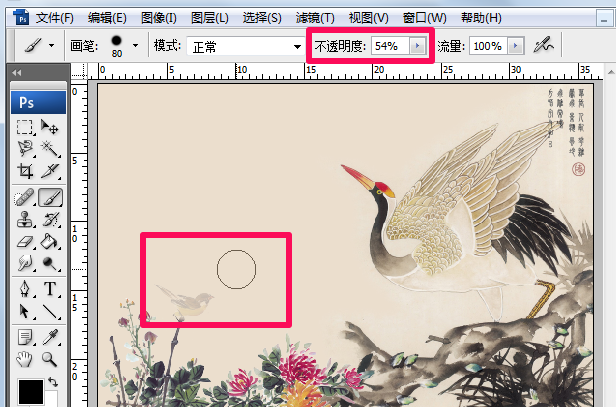Click the white background color swatch
The image size is (616, 407).
point(51,398)
